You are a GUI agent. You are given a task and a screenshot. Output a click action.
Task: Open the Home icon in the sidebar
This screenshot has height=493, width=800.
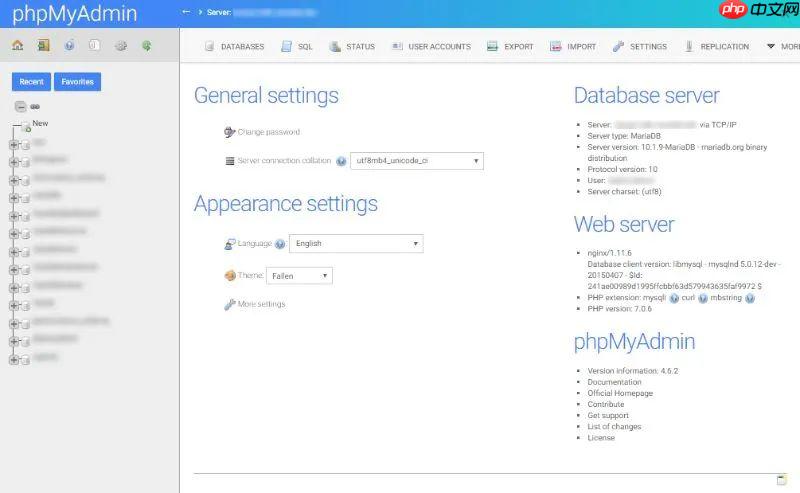pos(17,45)
